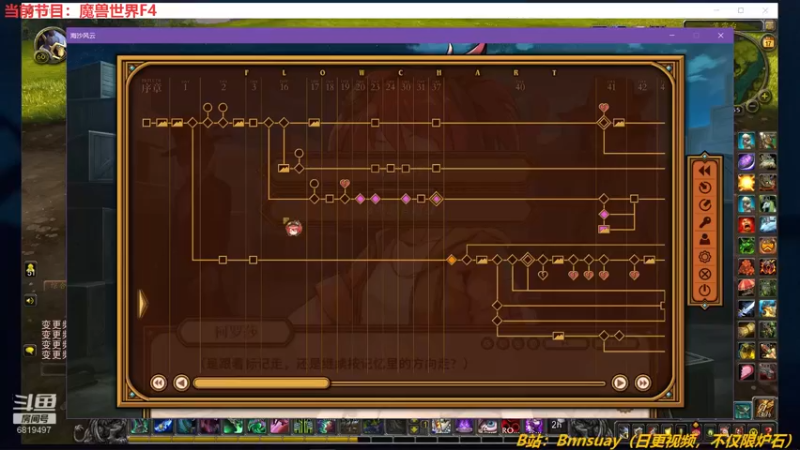Screen dimensions: 800x450
Task: Select pink diamond node in chapter 23
Action: (376, 199)
